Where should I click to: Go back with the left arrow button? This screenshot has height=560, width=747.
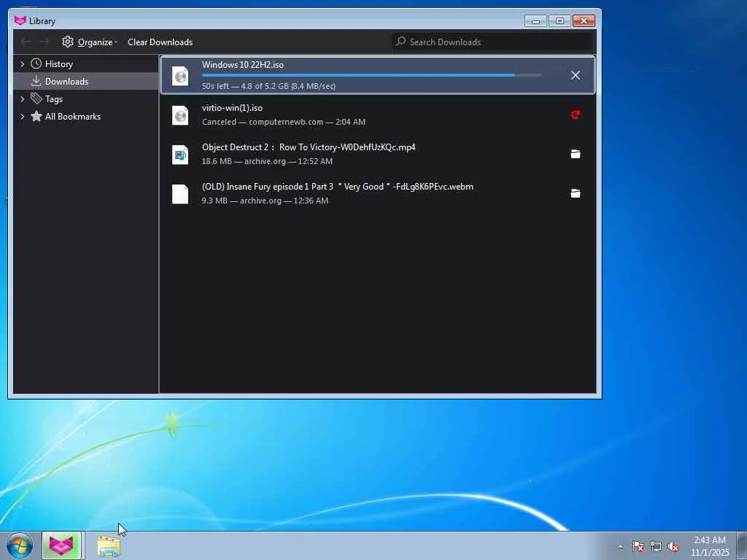point(26,42)
